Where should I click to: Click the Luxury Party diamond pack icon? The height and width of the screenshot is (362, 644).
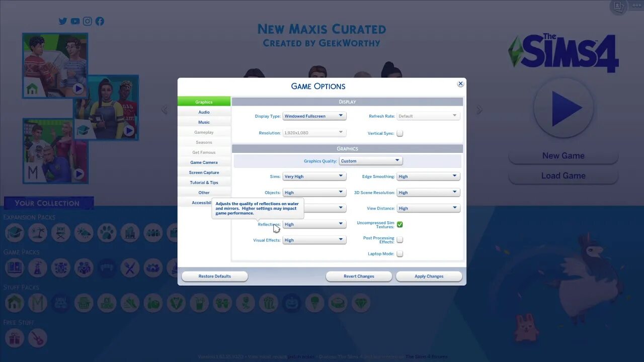tap(361, 303)
